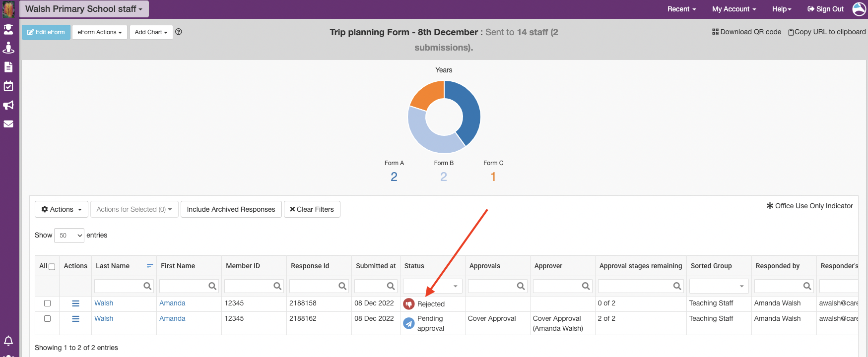This screenshot has height=357, width=868.
Task: Open the envelope messages sidebar icon
Action: pos(8,124)
